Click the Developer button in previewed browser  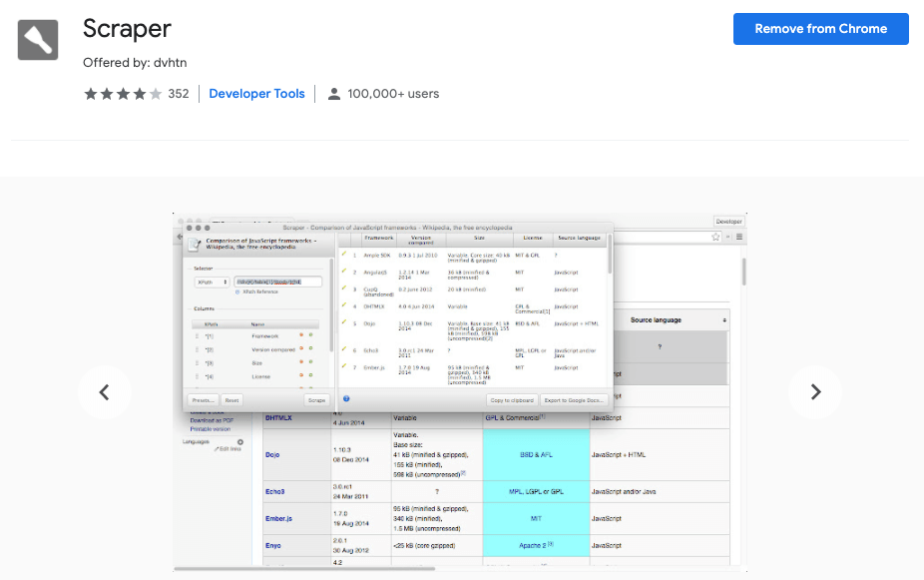(x=729, y=222)
